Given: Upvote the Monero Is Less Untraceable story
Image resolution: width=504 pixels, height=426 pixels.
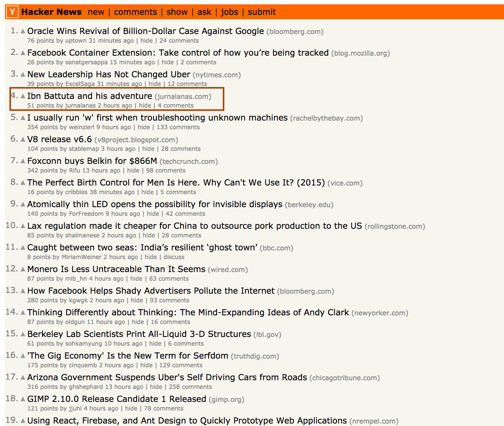Looking at the screenshot, I should click(23, 269).
